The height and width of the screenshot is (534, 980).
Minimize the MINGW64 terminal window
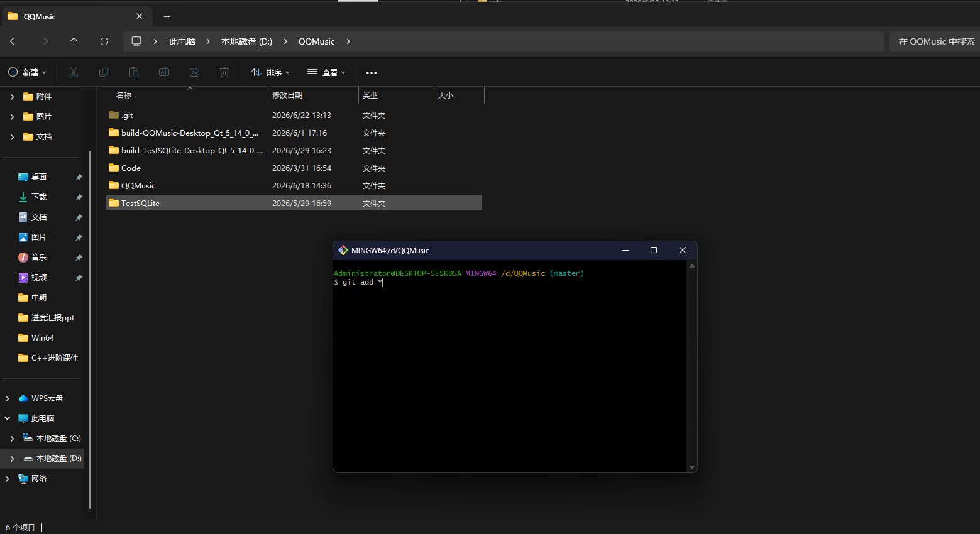click(x=625, y=250)
